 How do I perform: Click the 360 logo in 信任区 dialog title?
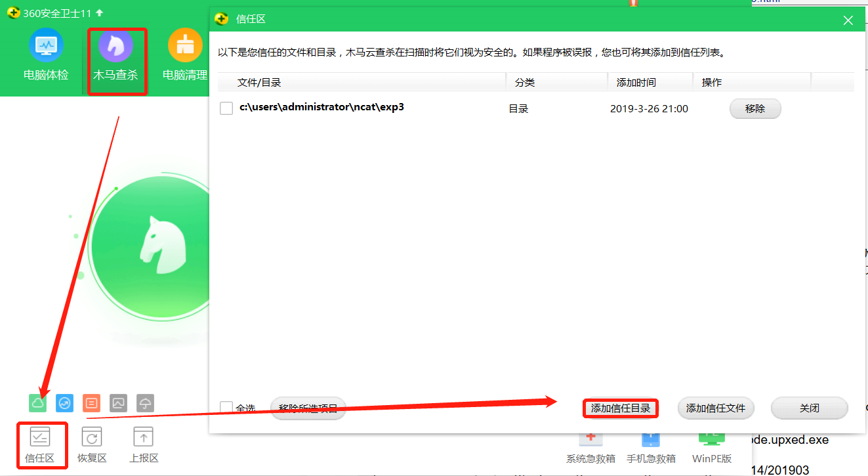click(x=222, y=19)
